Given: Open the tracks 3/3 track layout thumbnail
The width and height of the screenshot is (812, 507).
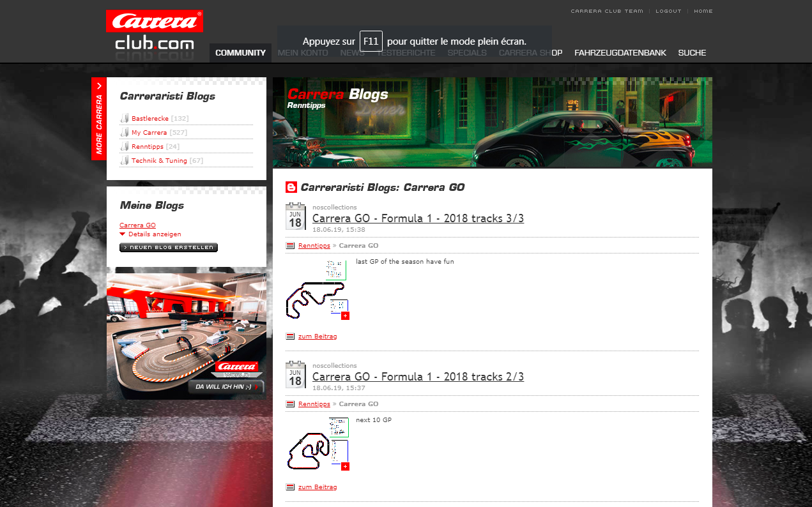Looking at the screenshot, I should 318,289.
